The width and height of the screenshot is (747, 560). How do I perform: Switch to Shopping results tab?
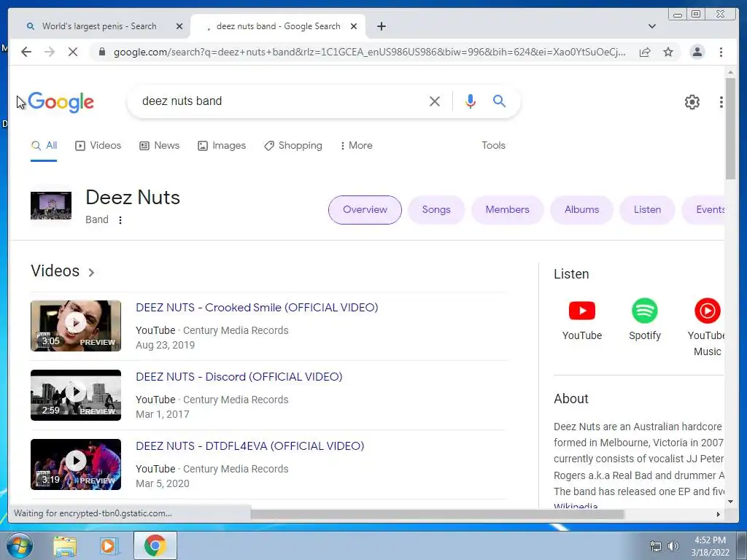pos(293,146)
